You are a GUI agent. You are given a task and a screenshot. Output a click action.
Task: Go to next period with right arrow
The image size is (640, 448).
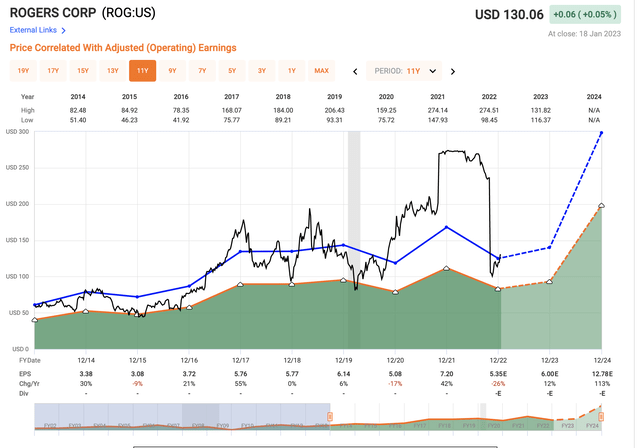tap(453, 72)
